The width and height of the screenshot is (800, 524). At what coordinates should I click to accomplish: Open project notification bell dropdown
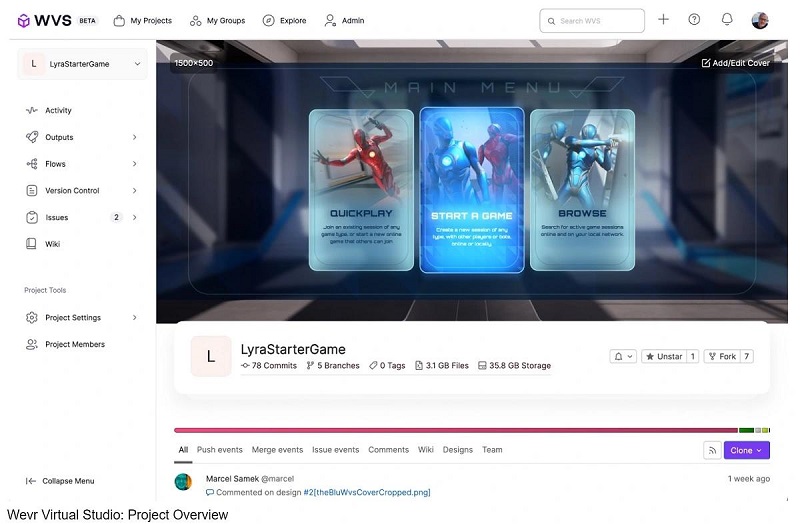pos(623,356)
